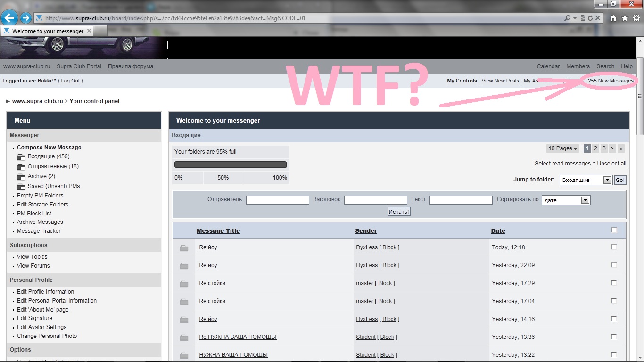Open the Calendar menu item
Screen dimensions: 644x362
[548, 66]
